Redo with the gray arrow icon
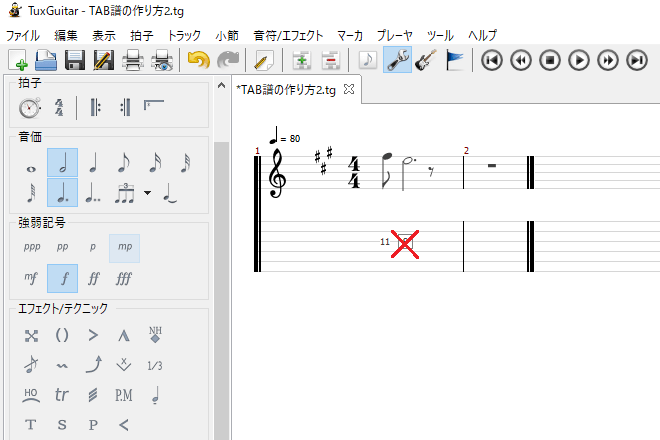The image size is (660, 440). tap(228, 60)
